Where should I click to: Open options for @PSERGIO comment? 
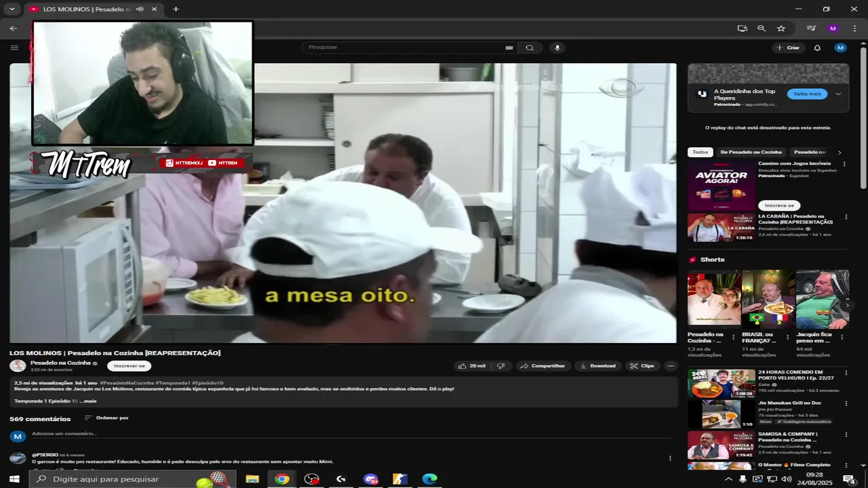(670, 458)
